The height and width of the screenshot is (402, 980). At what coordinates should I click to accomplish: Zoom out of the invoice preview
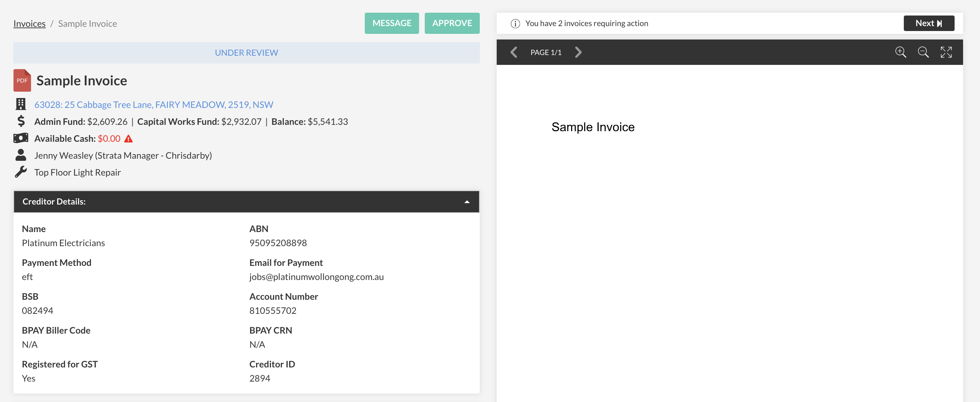point(923,52)
